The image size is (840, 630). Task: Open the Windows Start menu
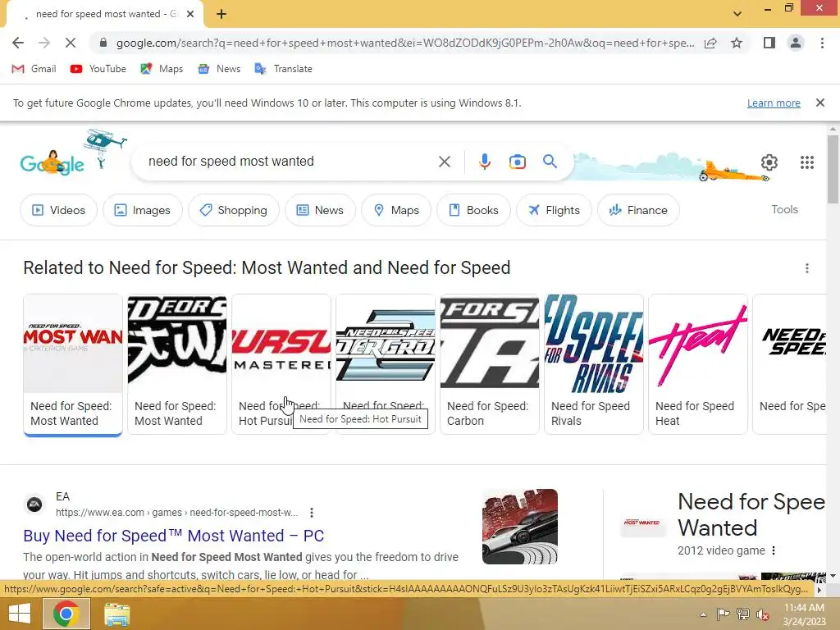[20, 614]
